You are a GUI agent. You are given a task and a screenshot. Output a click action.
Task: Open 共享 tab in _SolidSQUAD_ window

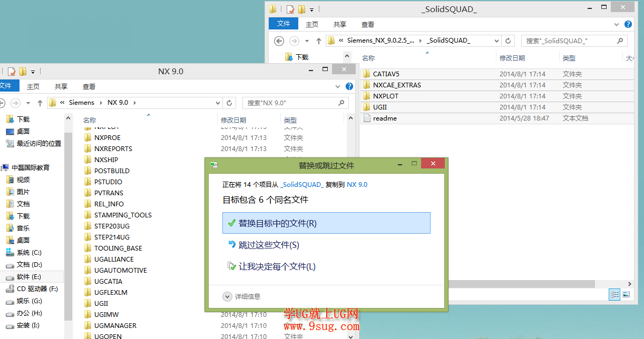tap(340, 24)
